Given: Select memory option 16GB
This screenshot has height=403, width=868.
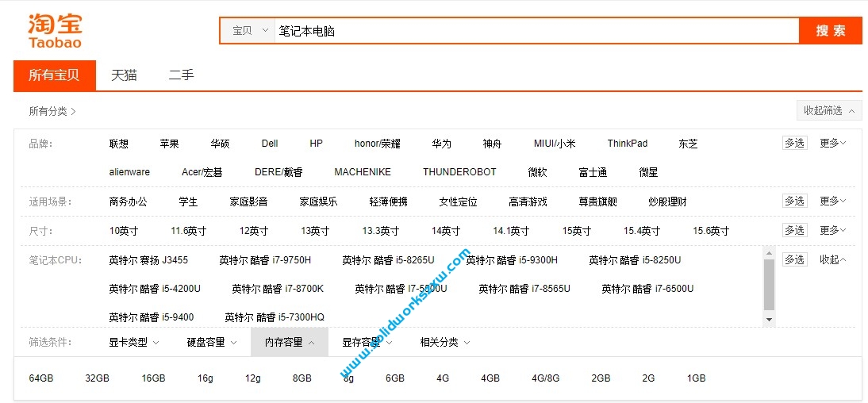Looking at the screenshot, I should click(x=153, y=378).
